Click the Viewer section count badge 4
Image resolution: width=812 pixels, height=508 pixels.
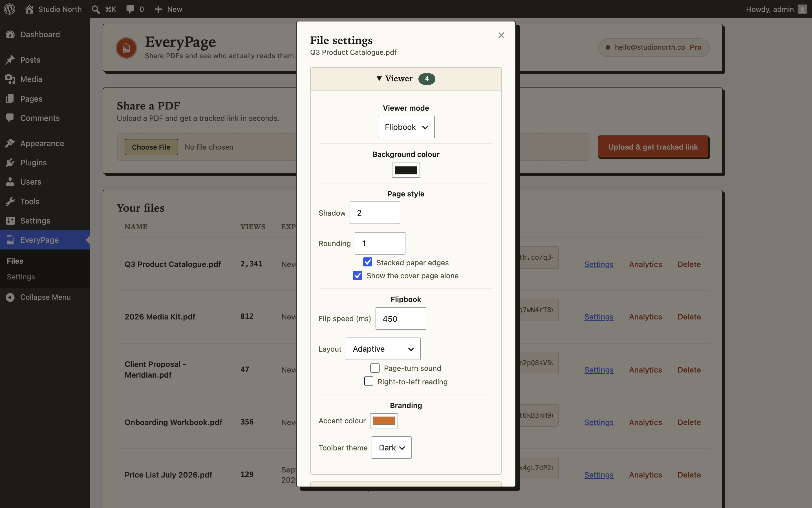point(427,79)
